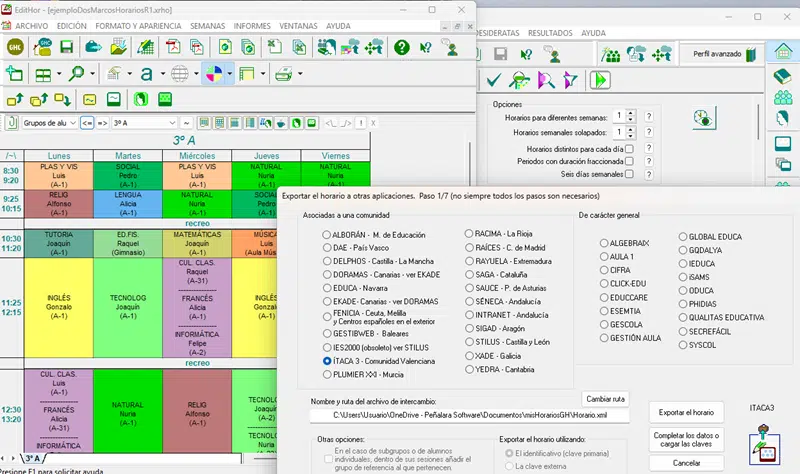
Task: Click the checkmark validate icon
Action: pyautogui.click(x=493, y=80)
